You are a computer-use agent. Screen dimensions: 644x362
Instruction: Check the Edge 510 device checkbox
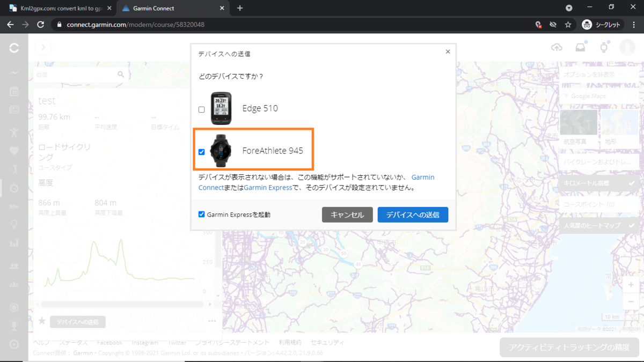(202, 109)
